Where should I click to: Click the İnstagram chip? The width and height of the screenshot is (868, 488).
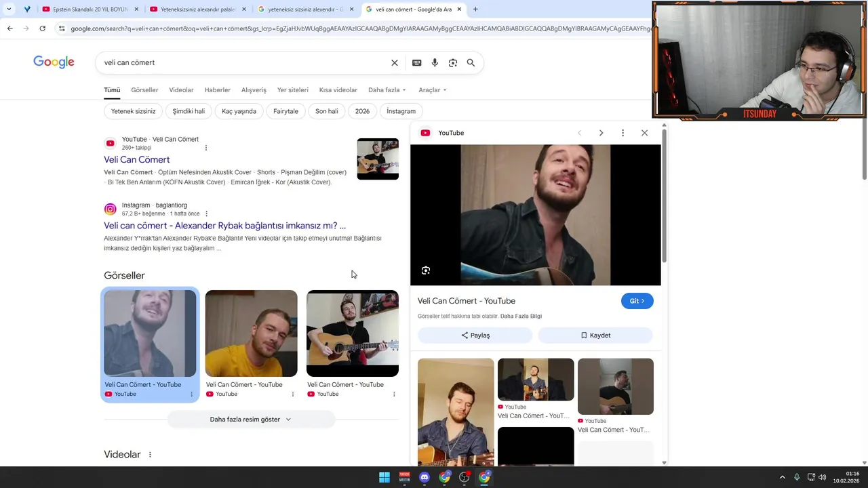pyautogui.click(x=401, y=111)
